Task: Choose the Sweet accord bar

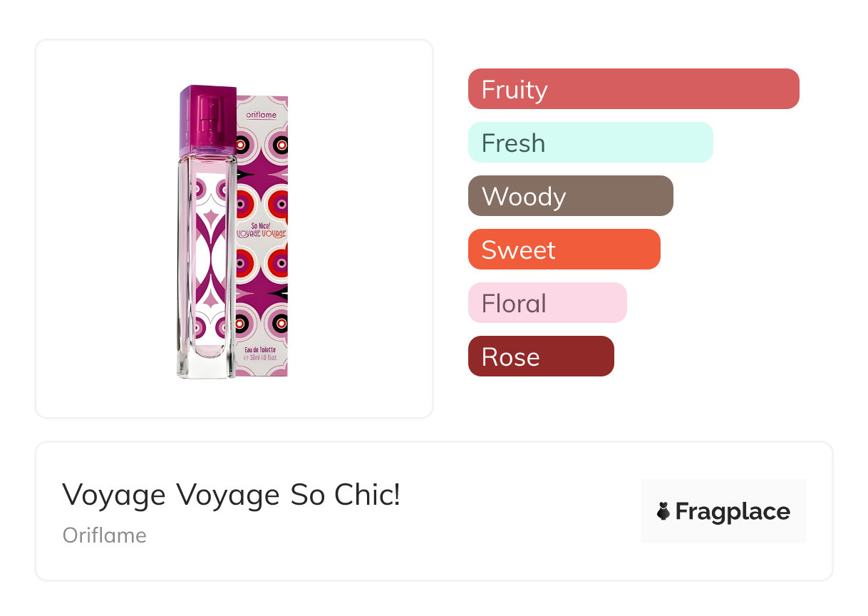Action: pos(564,250)
